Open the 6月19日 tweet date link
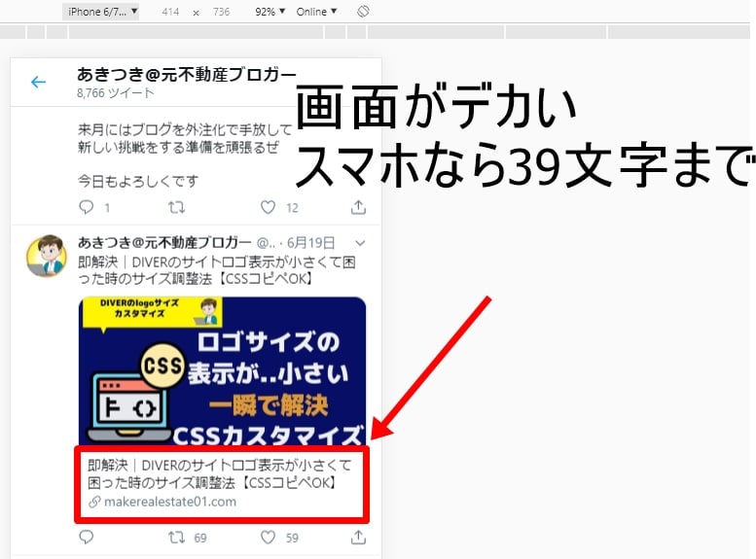This screenshot has height=559, width=756. tap(310, 242)
